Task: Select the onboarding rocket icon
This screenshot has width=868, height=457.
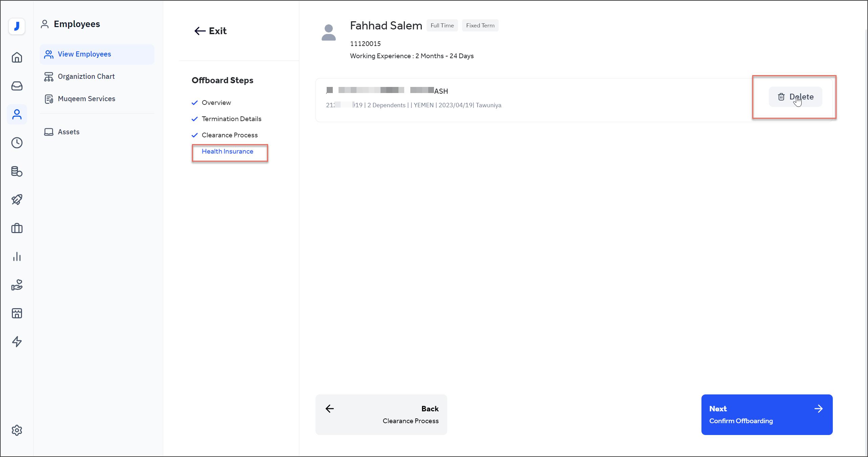Action: (x=17, y=200)
